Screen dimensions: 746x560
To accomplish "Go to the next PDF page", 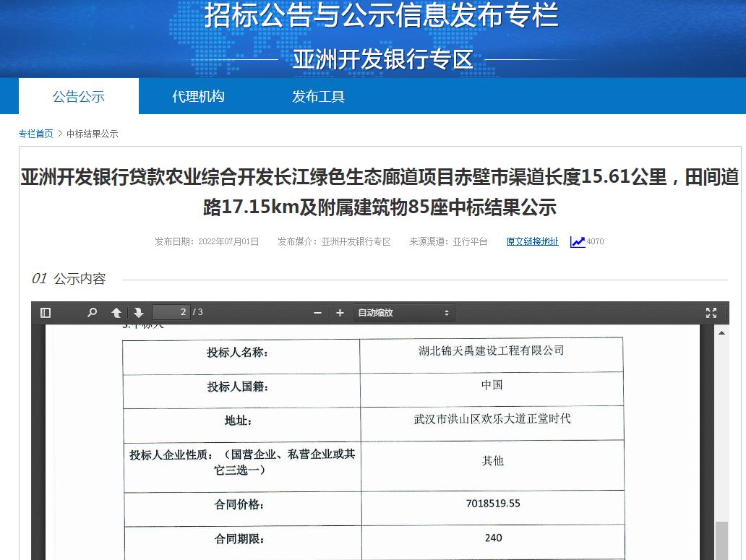I will pyautogui.click(x=137, y=312).
